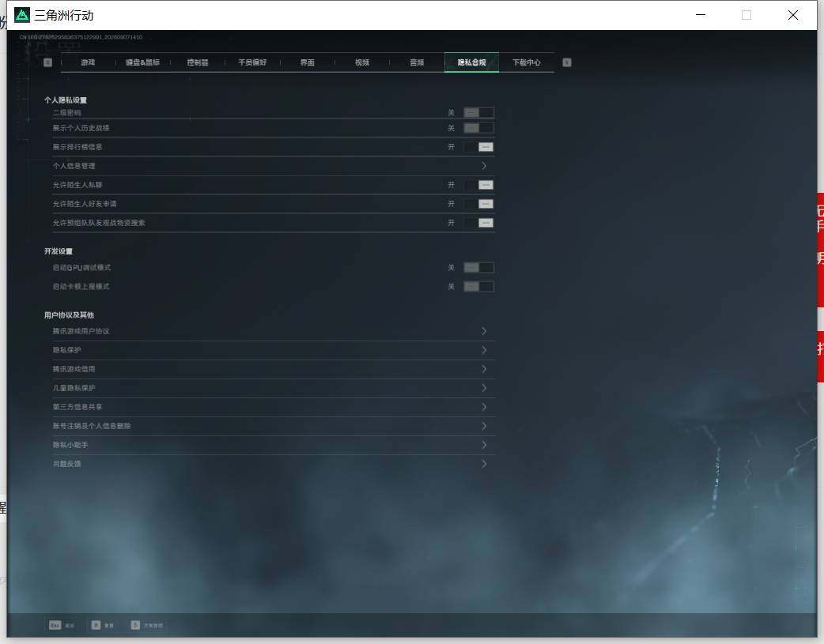The width and height of the screenshot is (824, 644).
Task: Switch to the 界面 tab
Action: click(x=308, y=62)
